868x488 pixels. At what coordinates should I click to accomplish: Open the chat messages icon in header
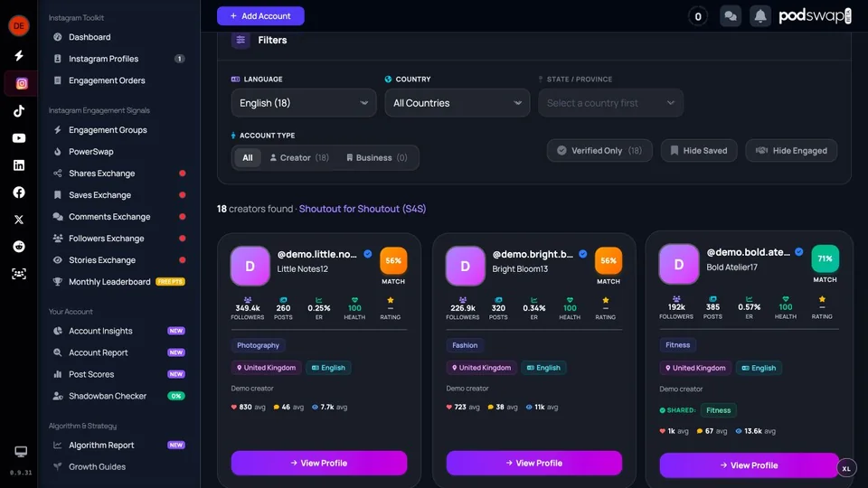[x=731, y=16]
